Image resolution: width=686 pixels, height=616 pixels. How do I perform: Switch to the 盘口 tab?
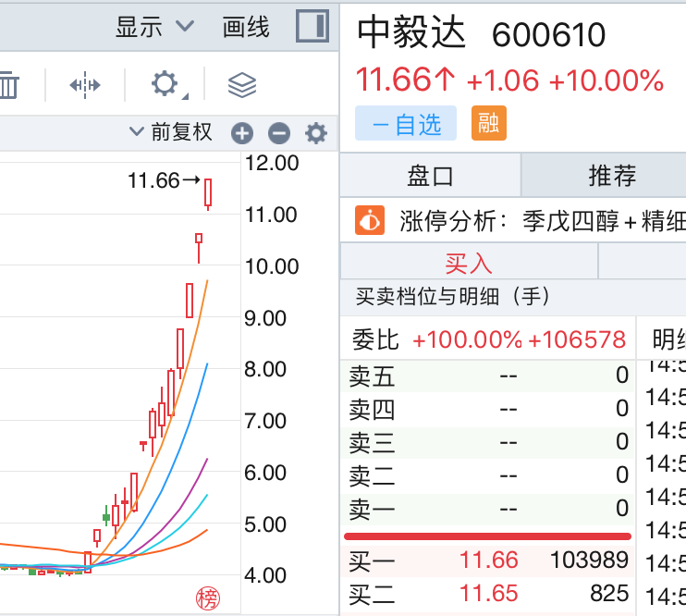pos(430,176)
